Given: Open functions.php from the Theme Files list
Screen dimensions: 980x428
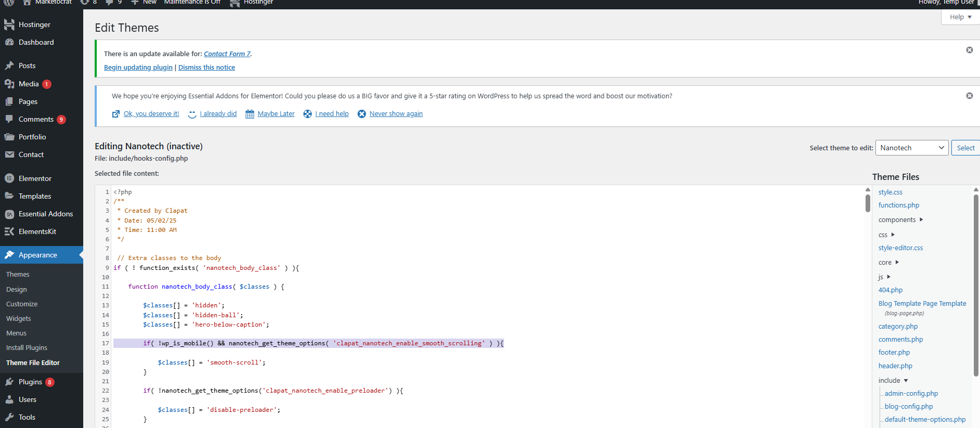Looking at the screenshot, I should tap(898, 205).
